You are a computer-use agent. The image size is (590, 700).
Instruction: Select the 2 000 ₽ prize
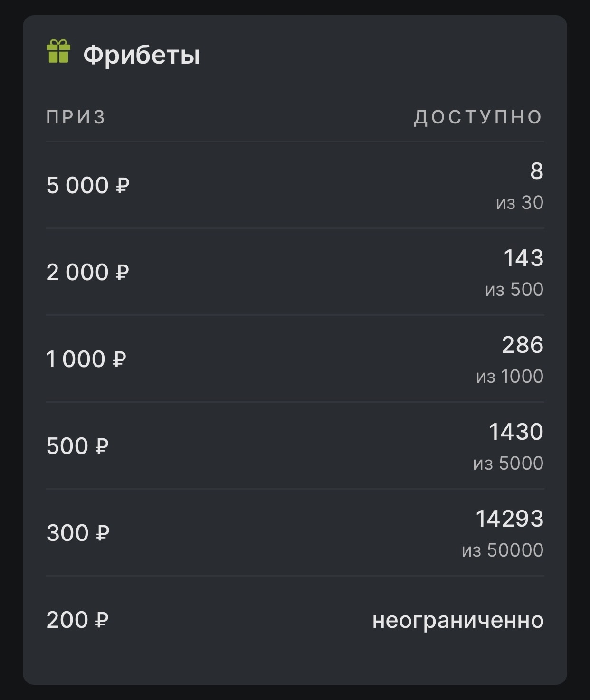[x=88, y=272]
